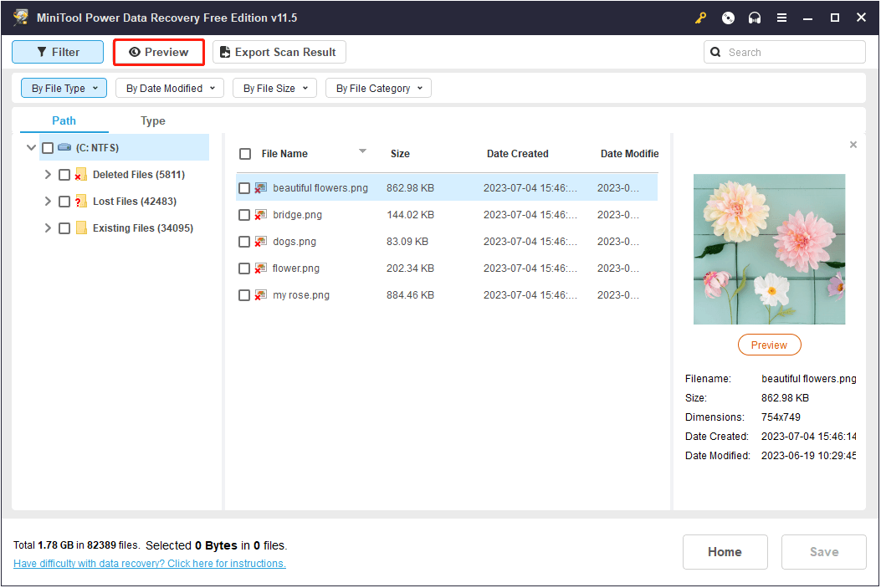Screen dimensions: 881x588
Task: Click the C: NTFS drive icon
Action: point(64,147)
